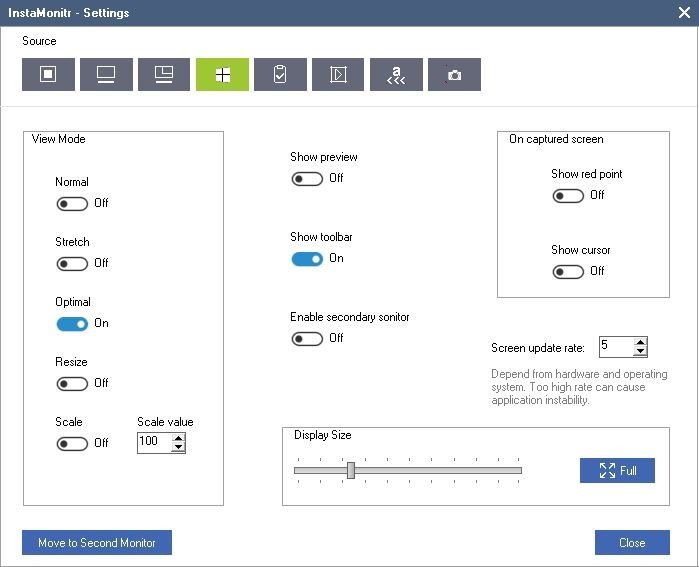
Task: Turn on the Show preview toggle
Action: (x=307, y=179)
